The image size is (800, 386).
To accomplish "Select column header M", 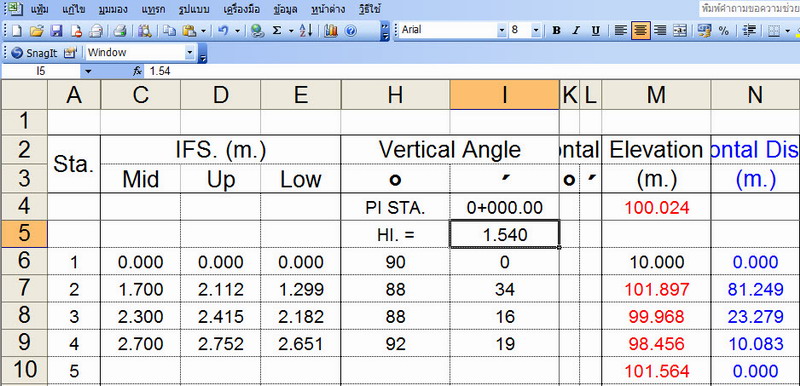I will (656, 94).
